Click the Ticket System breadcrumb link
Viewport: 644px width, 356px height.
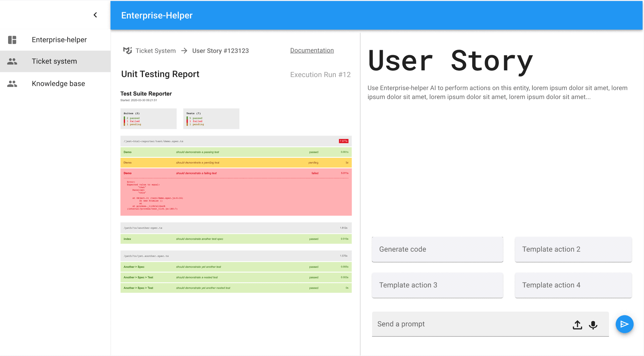[x=155, y=51]
